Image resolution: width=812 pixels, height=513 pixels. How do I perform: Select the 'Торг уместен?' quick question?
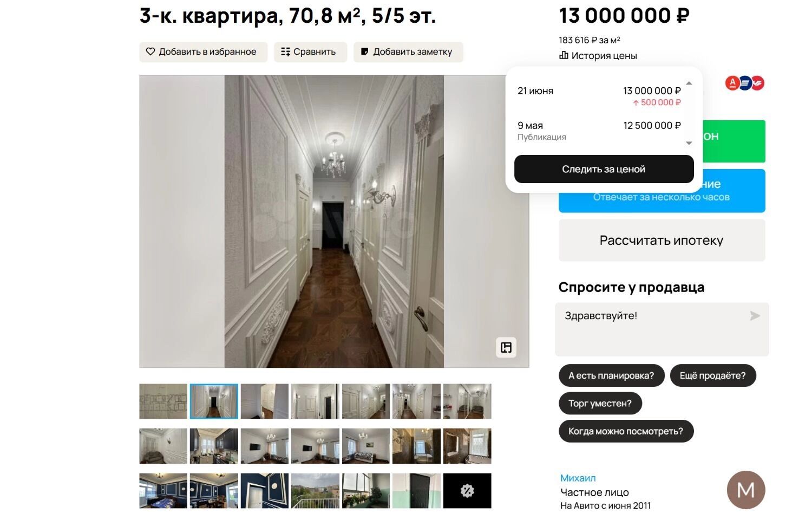coord(600,404)
